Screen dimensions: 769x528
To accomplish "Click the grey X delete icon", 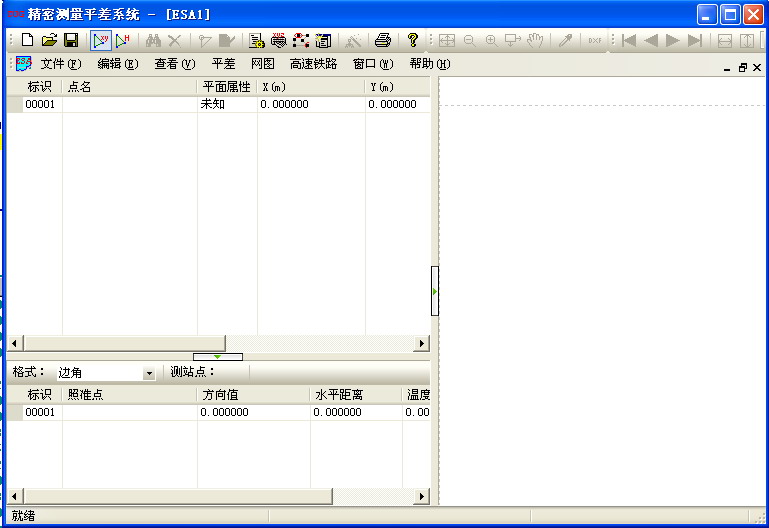I will click(175, 40).
